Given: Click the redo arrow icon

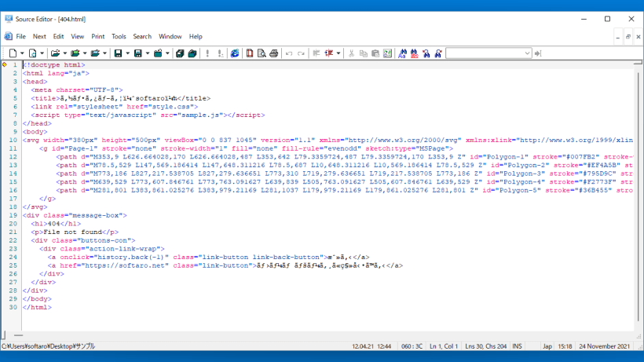Looking at the screenshot, I should coord(301,53).
